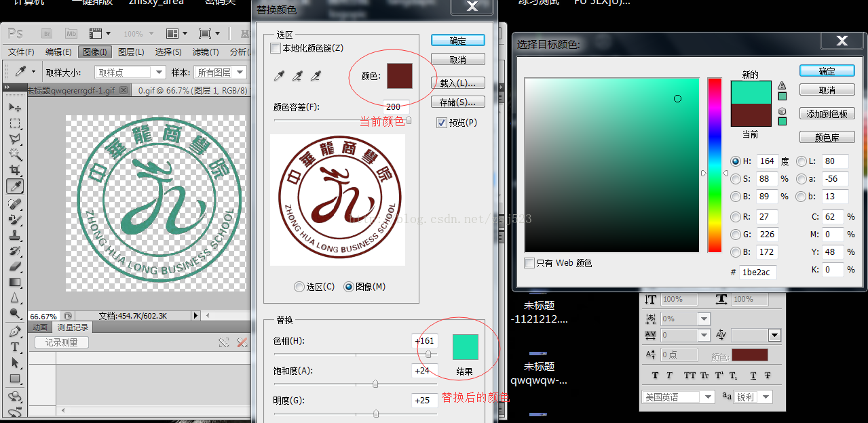This screenshot has width=868, height=423.
Task: Select the H hue radio button
Action: 736,161
